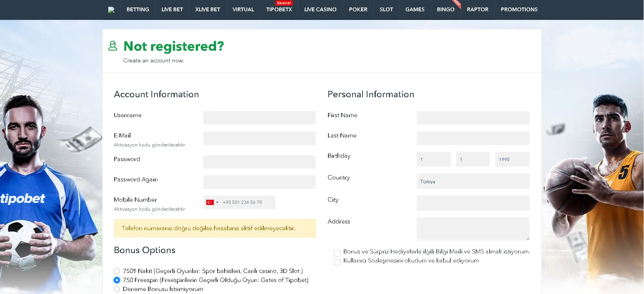This screenshot has width=644, height=294.
Task: Click the Address textarea resize handle
Action: 527,238
